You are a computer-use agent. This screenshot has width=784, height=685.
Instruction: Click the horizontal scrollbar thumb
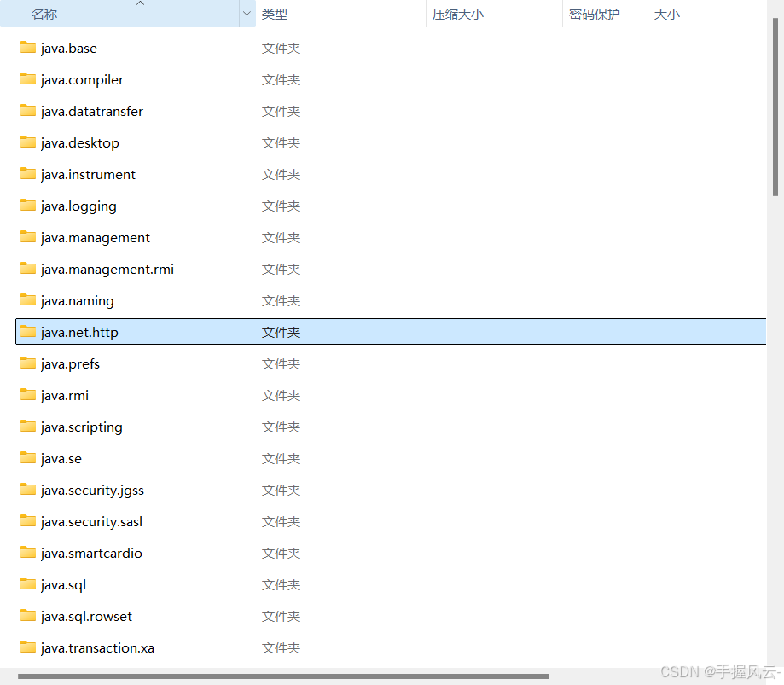pos(283,676)
